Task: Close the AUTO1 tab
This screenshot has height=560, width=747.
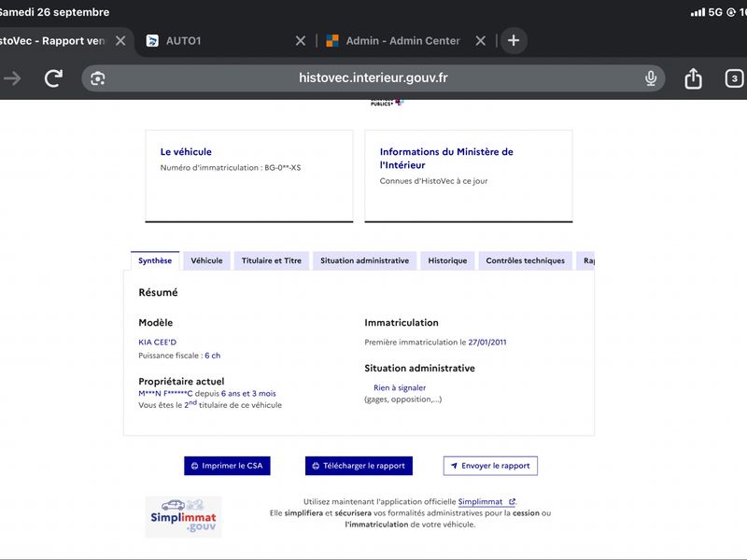Action: pos(301,41)
